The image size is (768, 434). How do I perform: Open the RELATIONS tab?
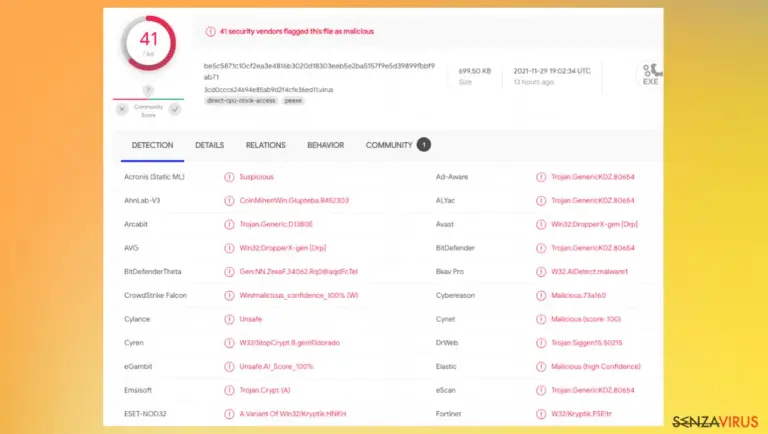(265, 145)
